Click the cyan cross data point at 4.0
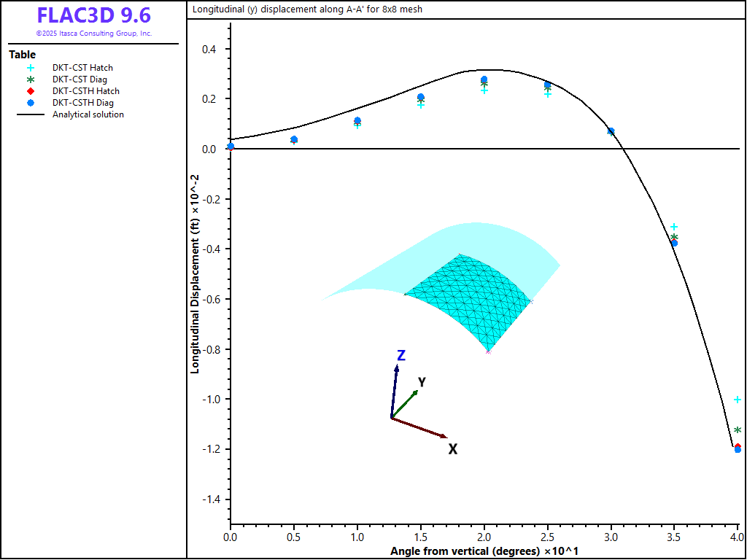Screen dimensions: 747x560 point(738,400)
